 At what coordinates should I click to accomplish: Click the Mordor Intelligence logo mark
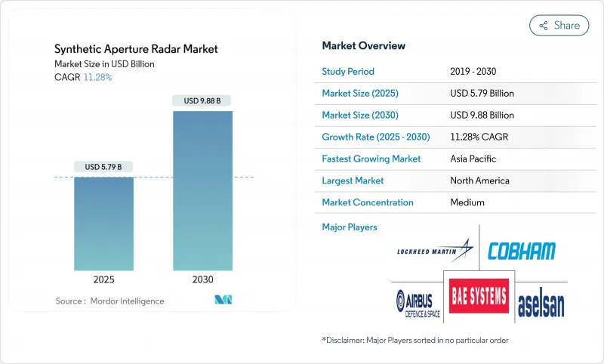point(223,301)
